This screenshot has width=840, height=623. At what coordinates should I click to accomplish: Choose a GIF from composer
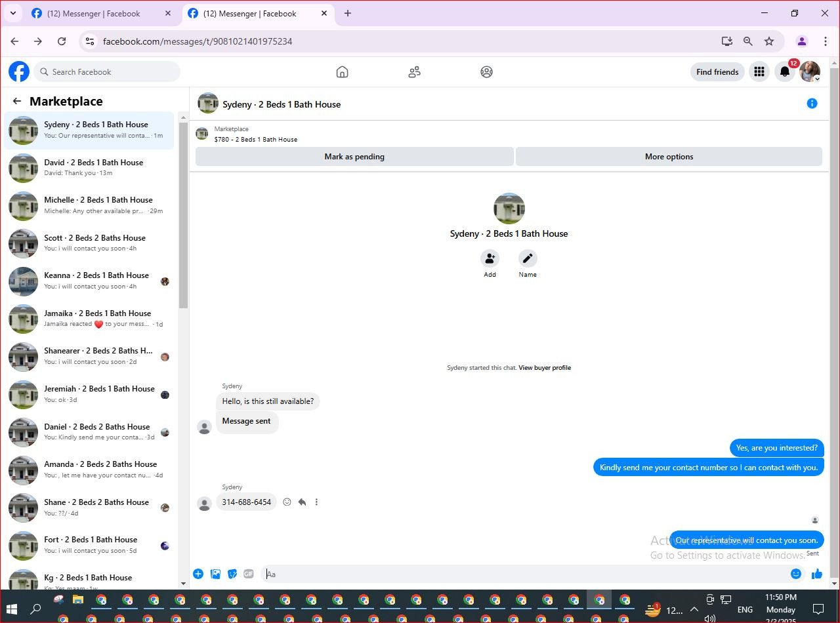tap(249, 574)
